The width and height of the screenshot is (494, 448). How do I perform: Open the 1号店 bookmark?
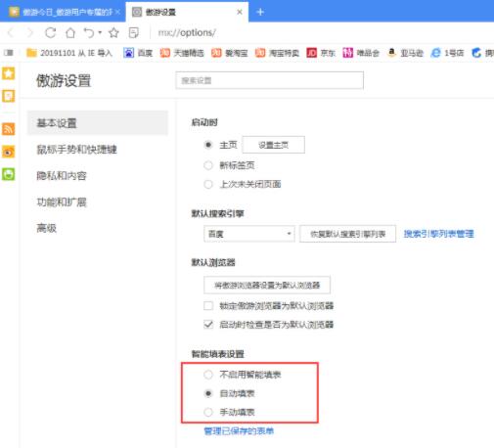coord(447,53)
